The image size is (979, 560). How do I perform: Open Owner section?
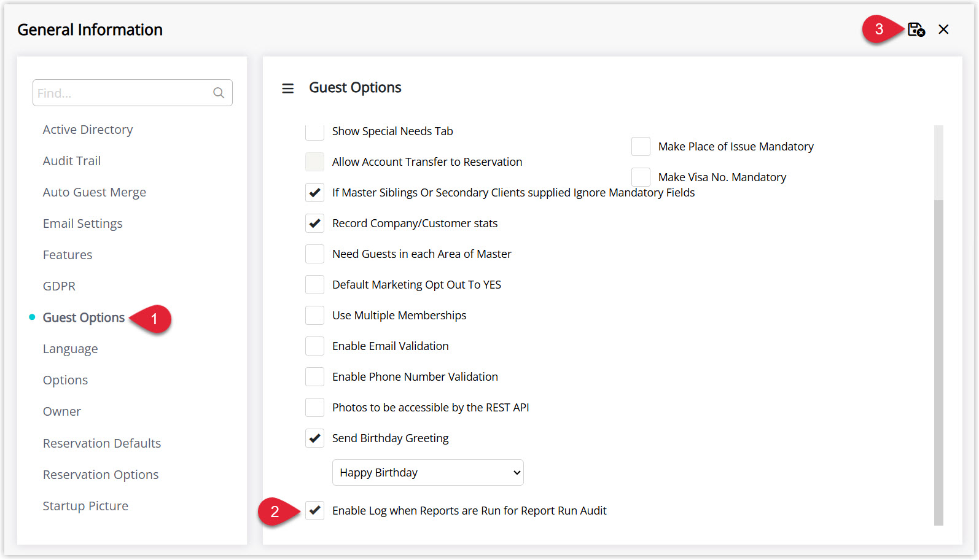click(x=62, y=411)
